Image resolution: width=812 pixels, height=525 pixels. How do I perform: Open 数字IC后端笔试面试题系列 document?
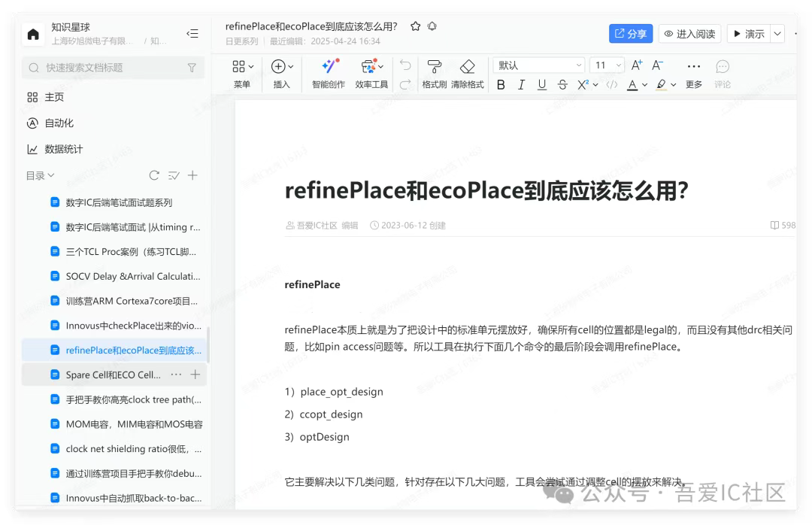coord(114,202)
